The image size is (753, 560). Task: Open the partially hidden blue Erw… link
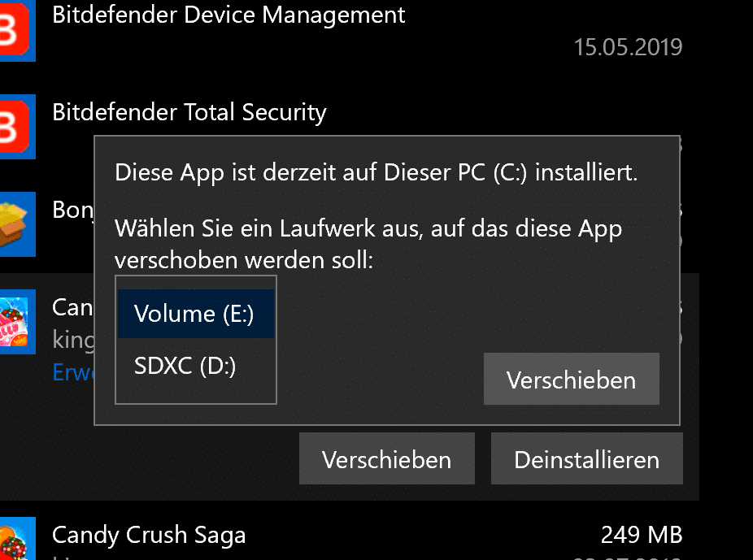click(x=73, y=372)
